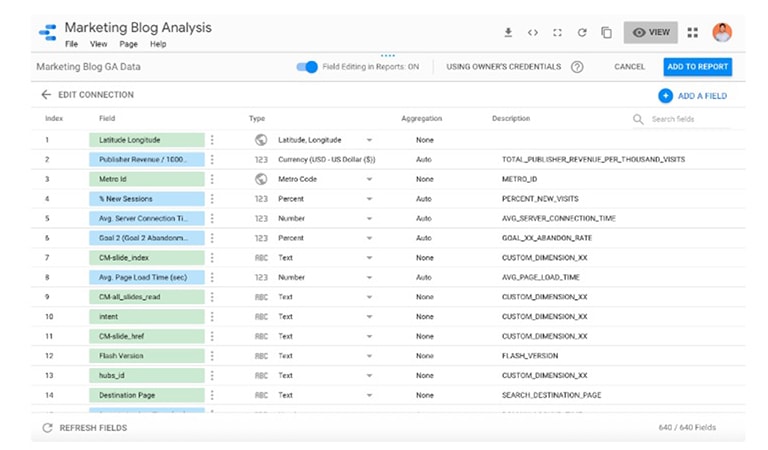Click the refresh data icon in header
This screenshot has width=768, height=450.
pyautogui.click(x=582, y=33)
